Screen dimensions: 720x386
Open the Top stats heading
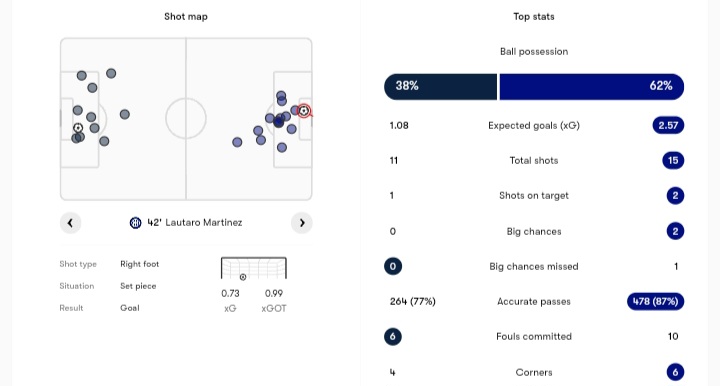coord(534,17)
